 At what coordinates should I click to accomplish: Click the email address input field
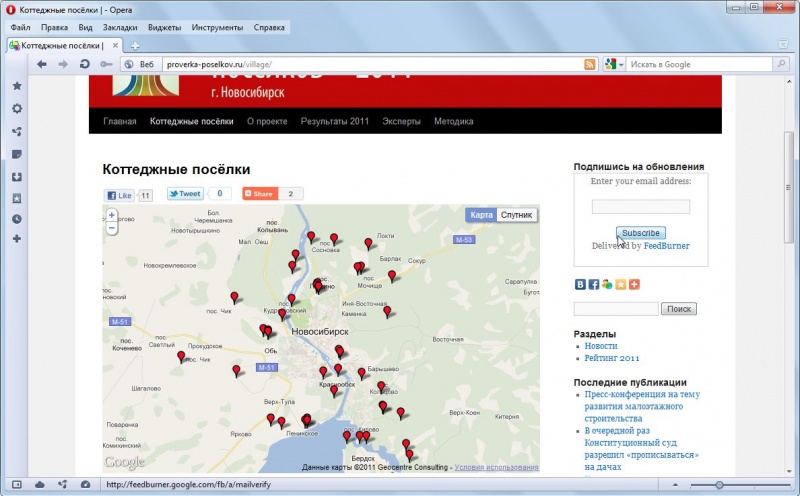[640, 207]
